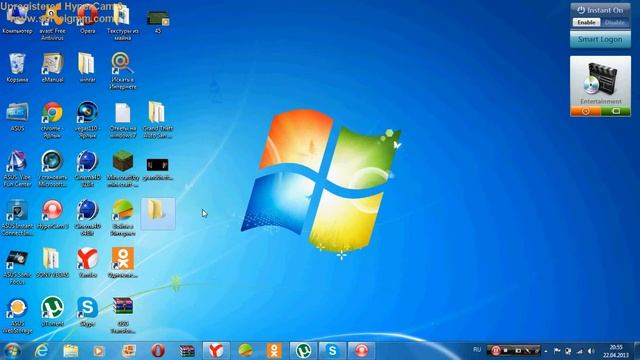Open Windows Explorer from taskbar

[71, 351]
